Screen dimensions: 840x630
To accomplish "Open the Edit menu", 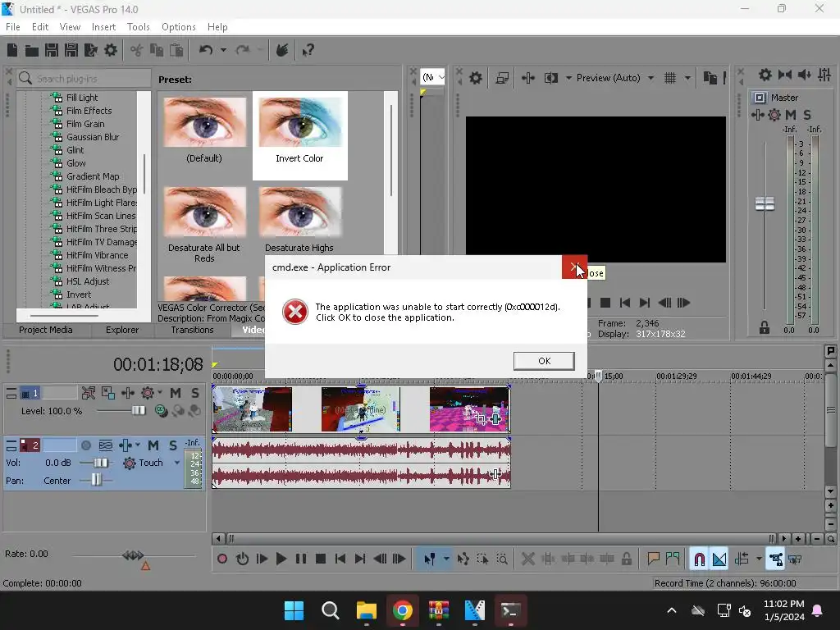I will [40, 27].
